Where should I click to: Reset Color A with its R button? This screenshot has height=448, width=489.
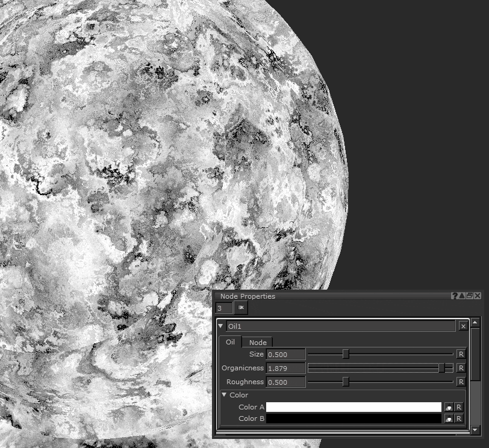[x=459, y=408]
